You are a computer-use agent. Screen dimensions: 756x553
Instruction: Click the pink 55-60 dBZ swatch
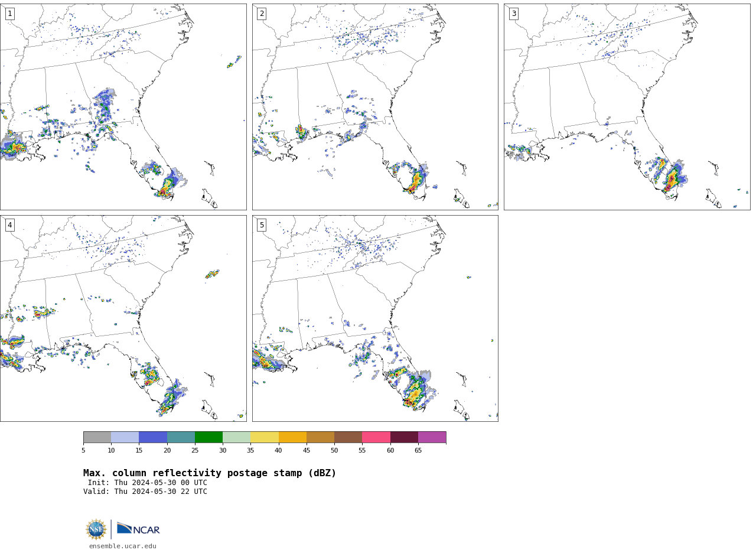click(x=376, y=437)
